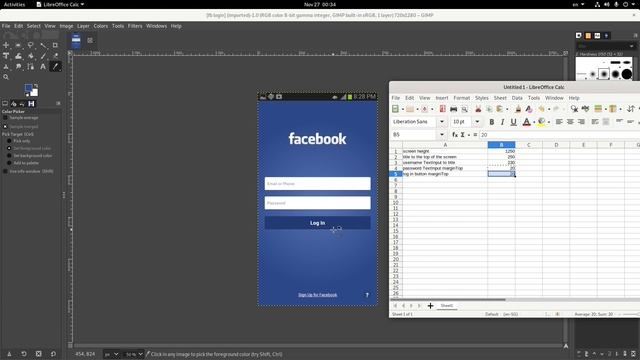
Task: Open the Calc Format menu
Action: pyautogui.click(x=462, y=98)
